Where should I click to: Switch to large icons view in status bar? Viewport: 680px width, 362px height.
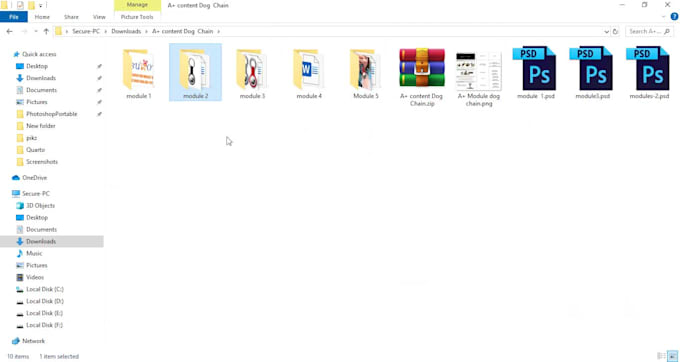tap(673, 356)
